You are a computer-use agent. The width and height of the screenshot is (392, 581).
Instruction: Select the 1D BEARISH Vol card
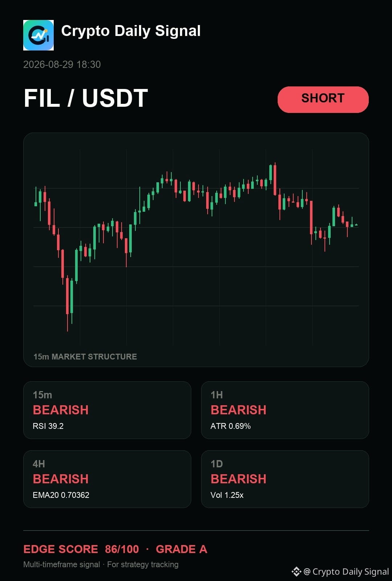pyautogui.click(x=285, y=479)
